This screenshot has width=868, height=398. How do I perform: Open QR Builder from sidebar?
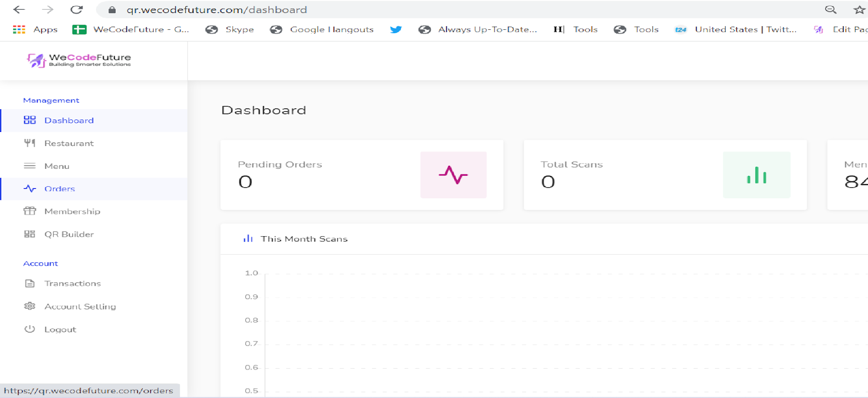(94, 235)
